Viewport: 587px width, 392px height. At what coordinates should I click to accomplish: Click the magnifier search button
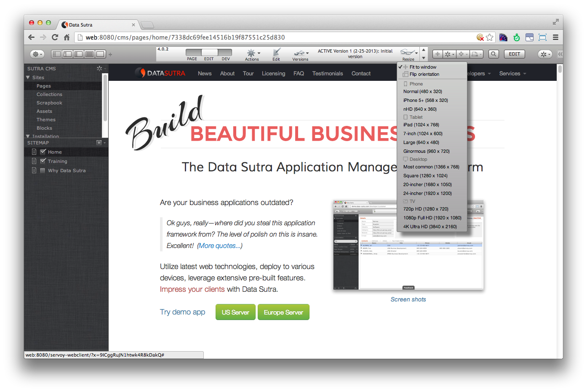(494, 54)
